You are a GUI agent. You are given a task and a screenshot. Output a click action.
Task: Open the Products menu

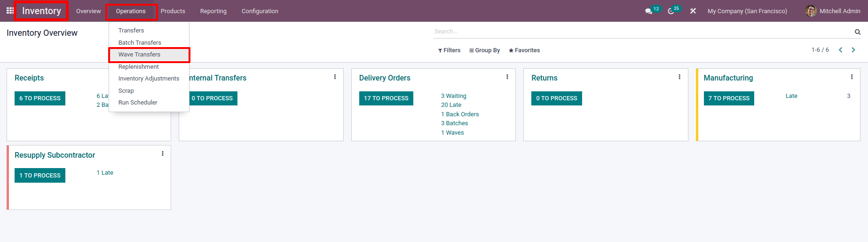173,11
